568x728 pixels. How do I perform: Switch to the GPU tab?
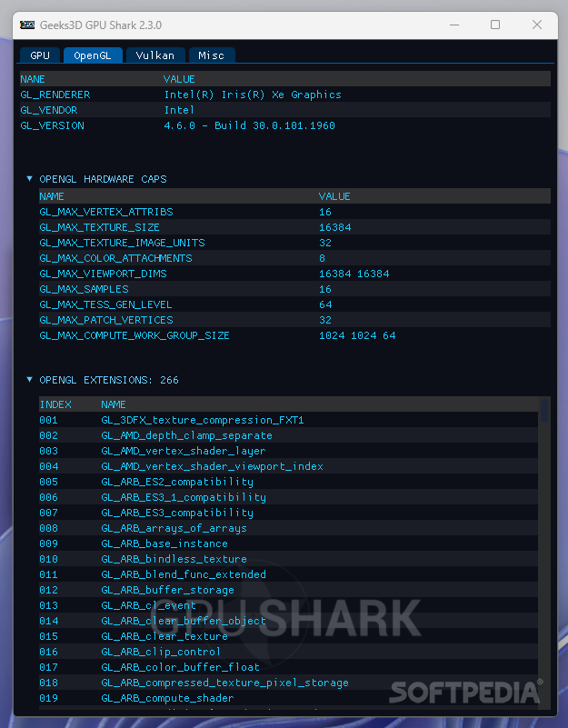tap(40, 55)
